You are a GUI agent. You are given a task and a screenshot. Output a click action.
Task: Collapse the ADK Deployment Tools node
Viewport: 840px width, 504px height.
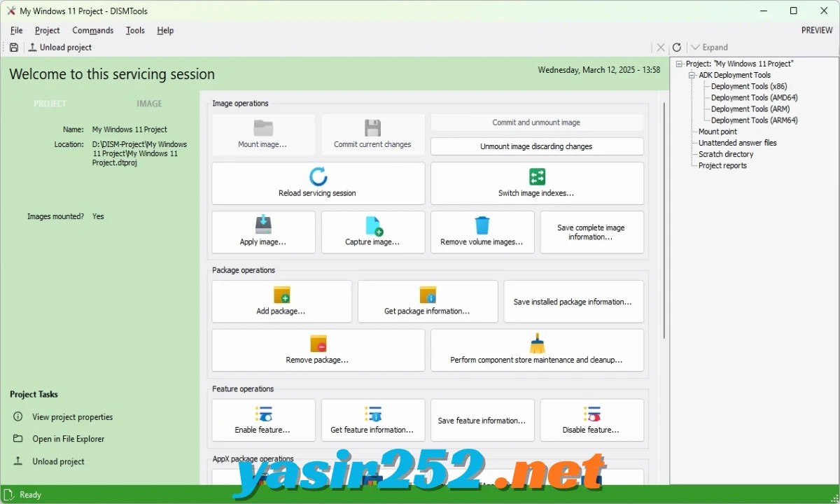pyautogui.click(x=692, y=75)
